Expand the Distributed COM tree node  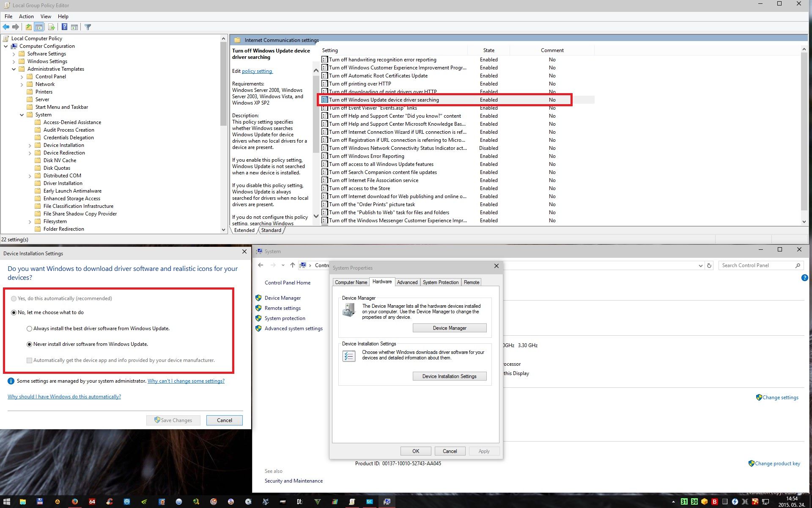(x=30, y=176)
